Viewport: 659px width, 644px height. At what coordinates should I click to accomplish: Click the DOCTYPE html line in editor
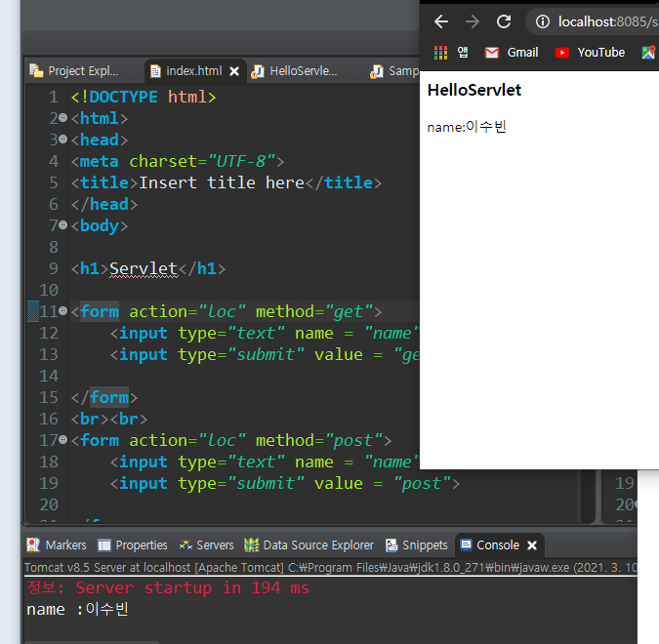(144, 97)
